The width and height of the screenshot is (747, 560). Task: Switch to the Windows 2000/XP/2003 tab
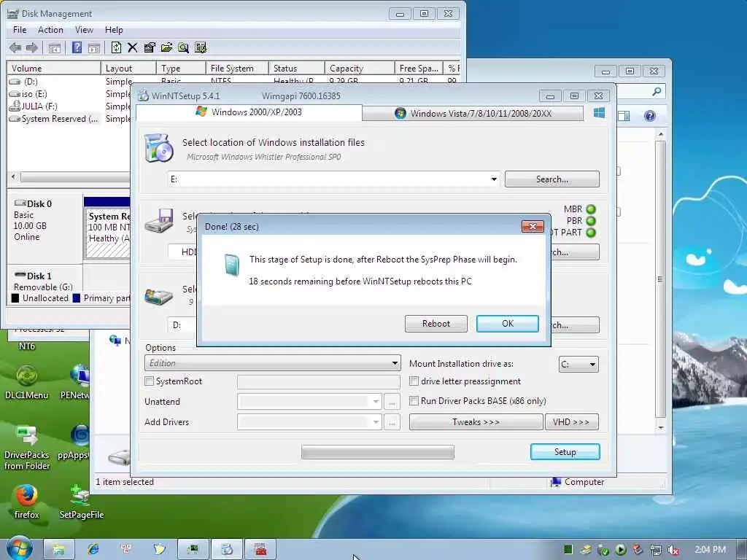click(249, 112)
